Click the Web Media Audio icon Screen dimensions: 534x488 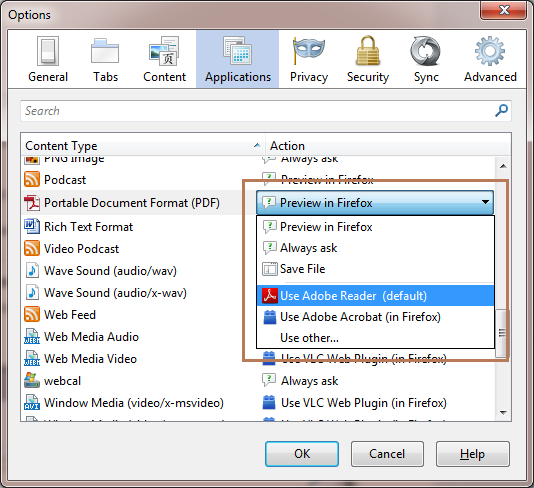[32, 336]
